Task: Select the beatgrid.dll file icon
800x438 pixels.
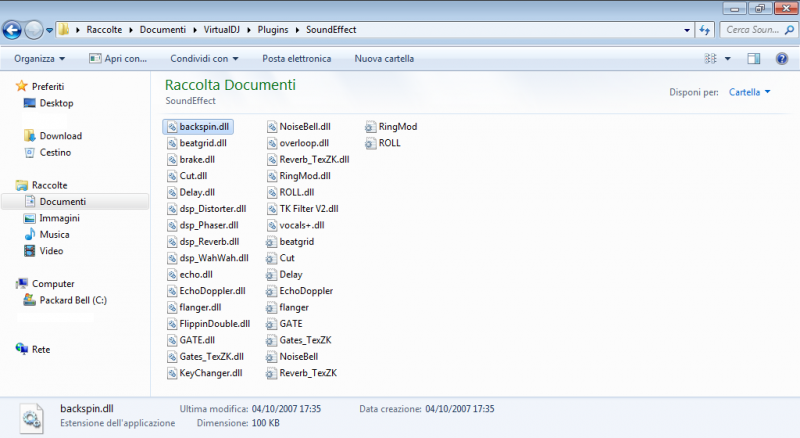Action: click(x=171, y=143)
